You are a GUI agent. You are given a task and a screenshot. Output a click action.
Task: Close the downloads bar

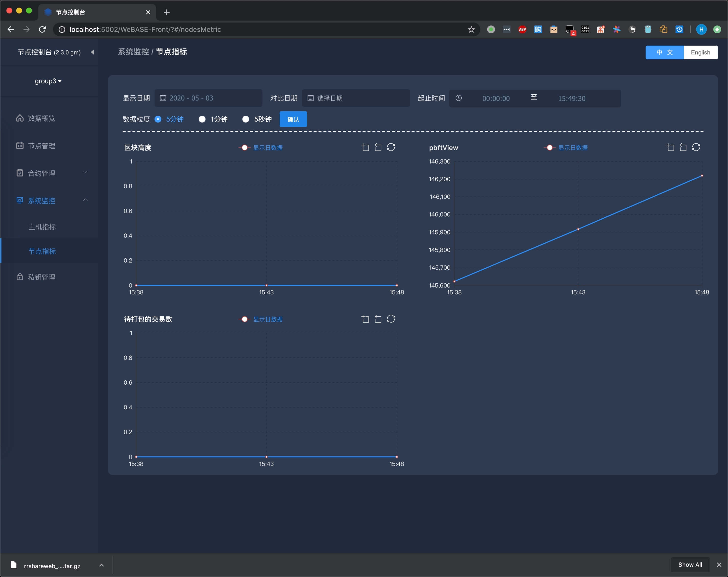[x=719, y=564]
